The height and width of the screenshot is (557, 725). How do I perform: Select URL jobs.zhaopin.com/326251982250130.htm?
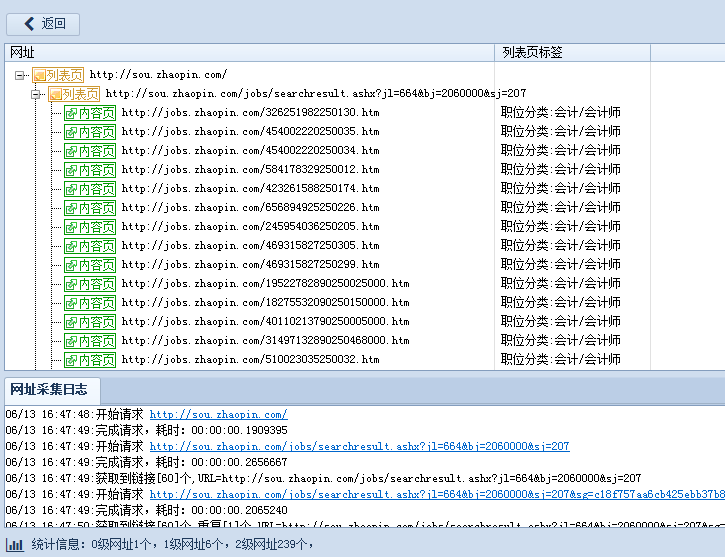[x=250, y=112]
